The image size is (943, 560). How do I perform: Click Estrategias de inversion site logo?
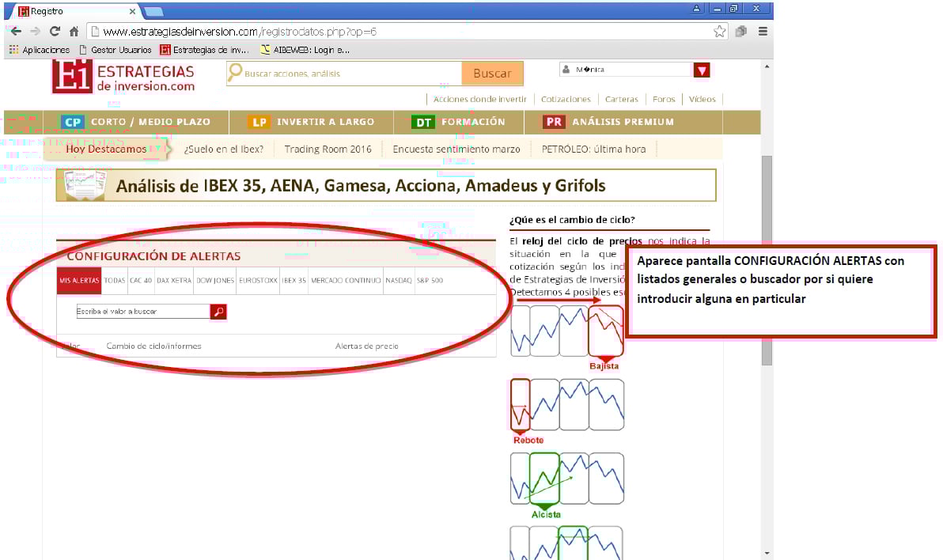click(123, 77)
